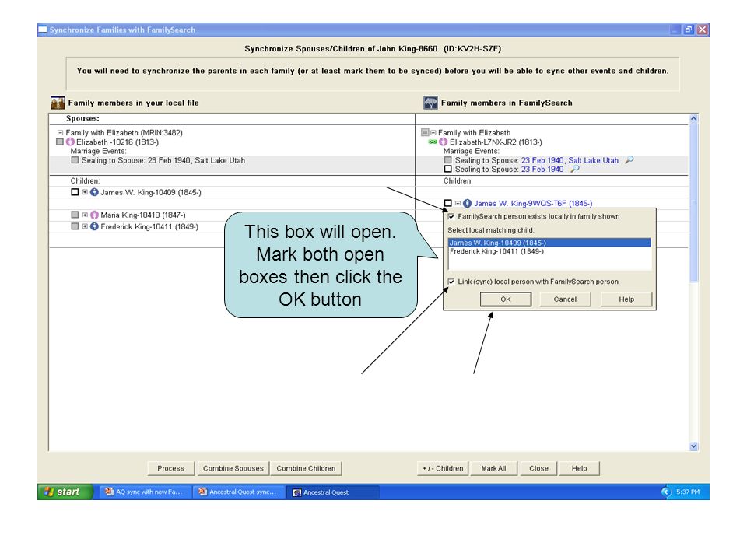Open 'Ancestral Quest sync...' taskbar item
This screenshot has width=747, height=560.
(238, 492)
